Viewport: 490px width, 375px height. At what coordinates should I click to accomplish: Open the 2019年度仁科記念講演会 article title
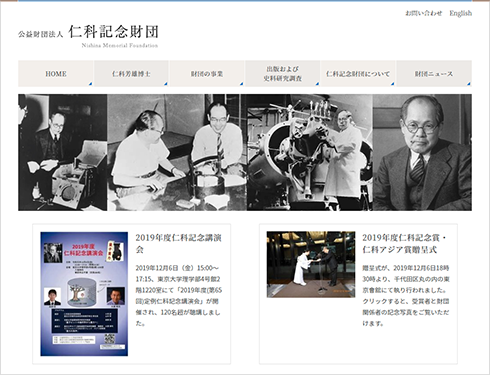click(178, 243)
